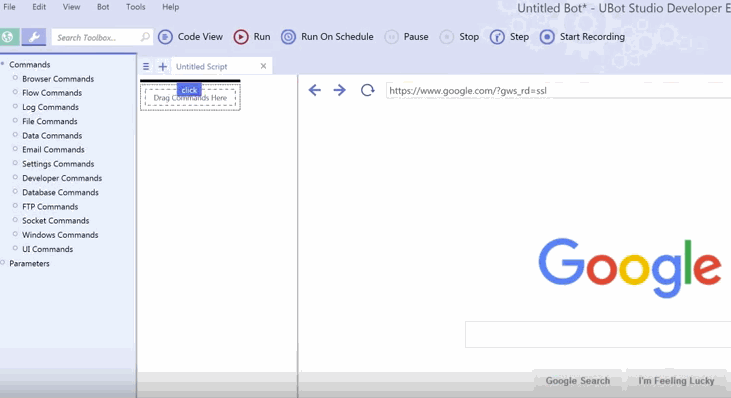Screen dimensions: 731x398
Task: Refresh the embedded browser page
Action: click(x=367, y=90)
